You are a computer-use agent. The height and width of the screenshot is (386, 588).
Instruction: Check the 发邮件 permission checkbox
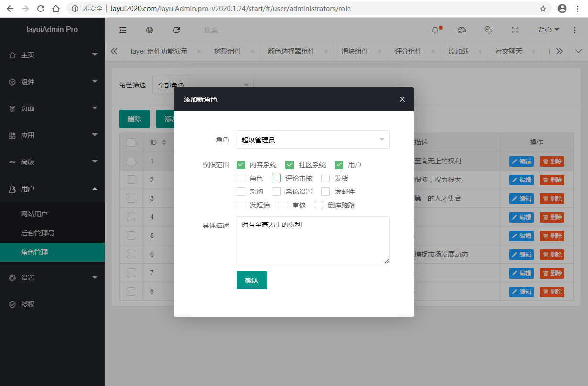(x=325, y=191)
